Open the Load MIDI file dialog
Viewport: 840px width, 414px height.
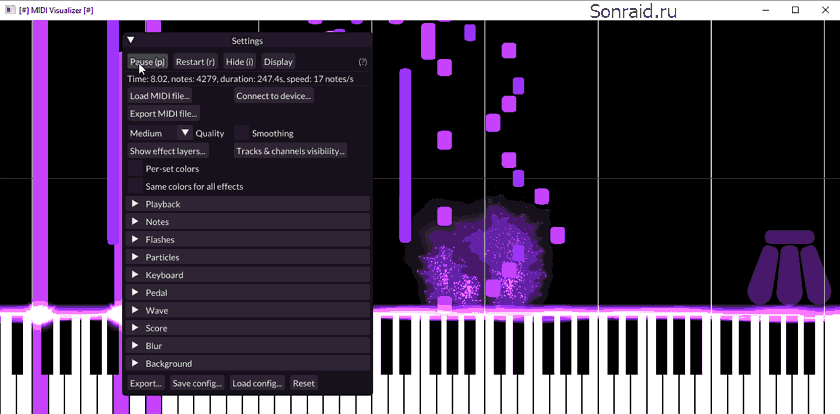click(160, 96)
